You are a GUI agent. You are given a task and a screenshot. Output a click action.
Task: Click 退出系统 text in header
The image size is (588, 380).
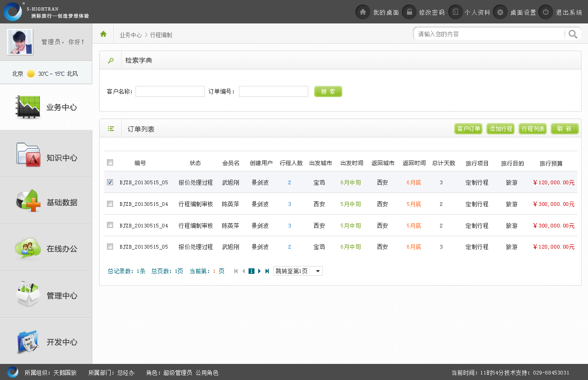point(569,12)
